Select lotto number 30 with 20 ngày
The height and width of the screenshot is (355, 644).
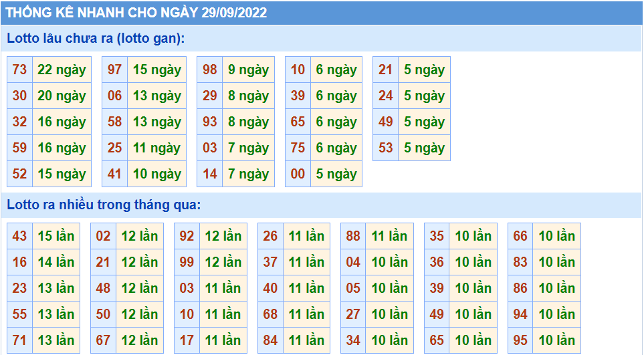[x=19, y=96]
